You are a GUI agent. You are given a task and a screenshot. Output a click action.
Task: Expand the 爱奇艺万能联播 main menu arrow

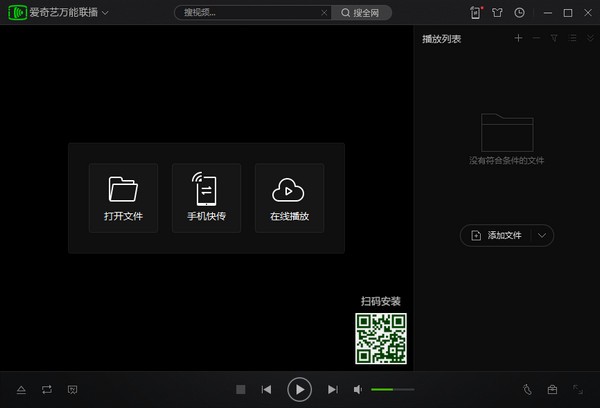[105, 14]
